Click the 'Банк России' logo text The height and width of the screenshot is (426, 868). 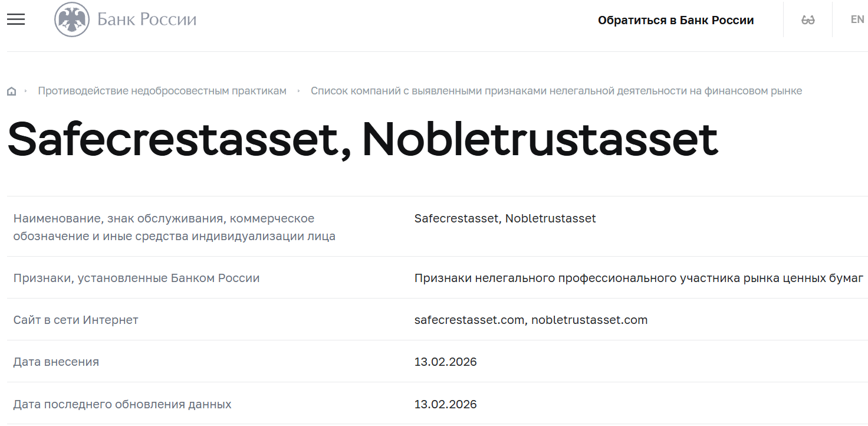(146, 19)
